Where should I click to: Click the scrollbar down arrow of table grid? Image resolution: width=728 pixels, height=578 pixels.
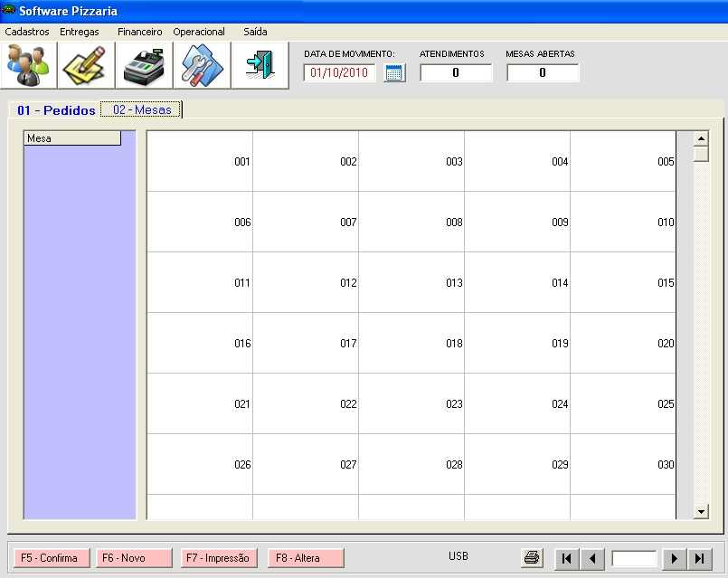coord(701,512)
